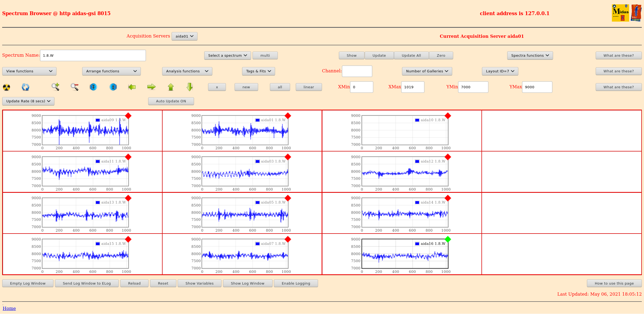644x314 pixels.
Task: Open the View functions menu
Action: tap(29, 71)
